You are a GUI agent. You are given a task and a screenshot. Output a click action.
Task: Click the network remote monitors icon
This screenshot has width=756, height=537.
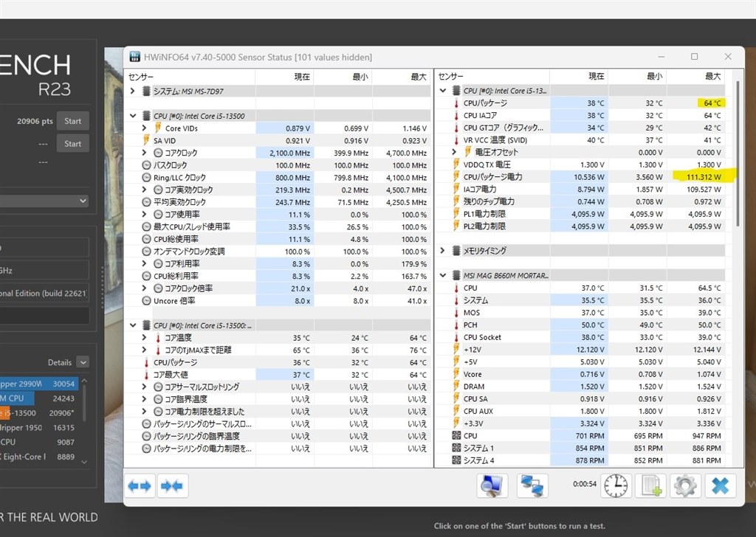[532, 485]
